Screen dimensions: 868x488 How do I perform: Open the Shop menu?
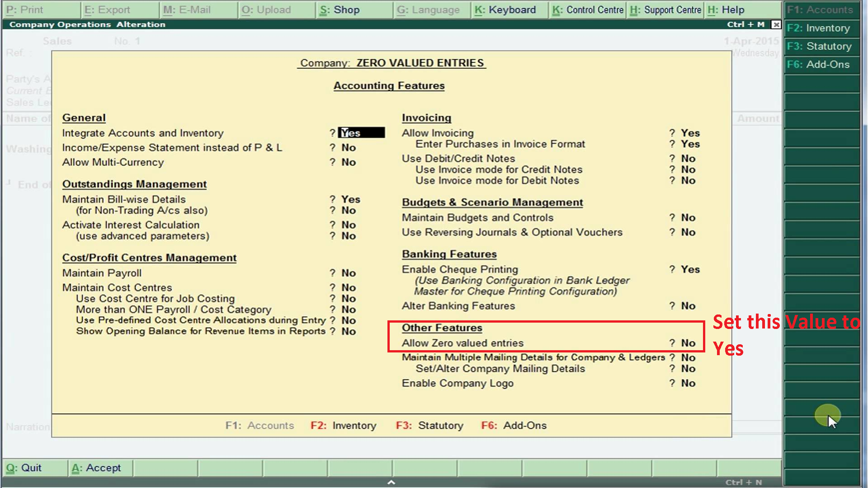click(355, 9)
